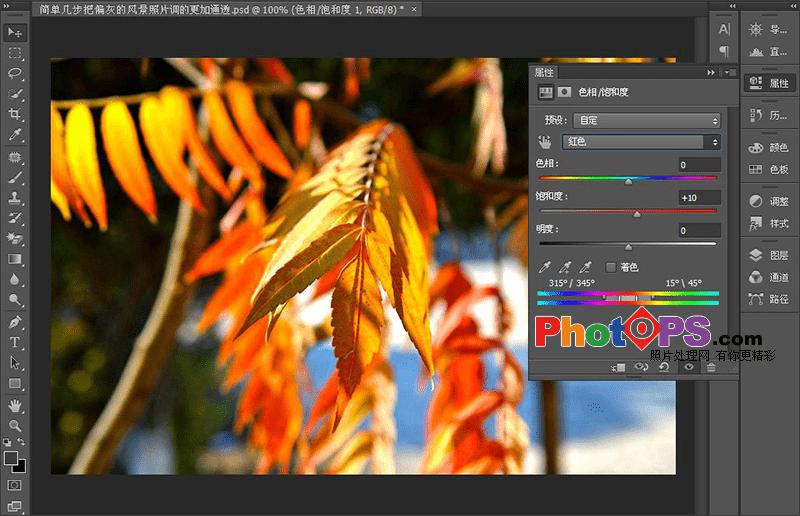This screenshot has width=800, height=516.
Task: Open the Histogram panel 直...
Action: tap(768, 52)
